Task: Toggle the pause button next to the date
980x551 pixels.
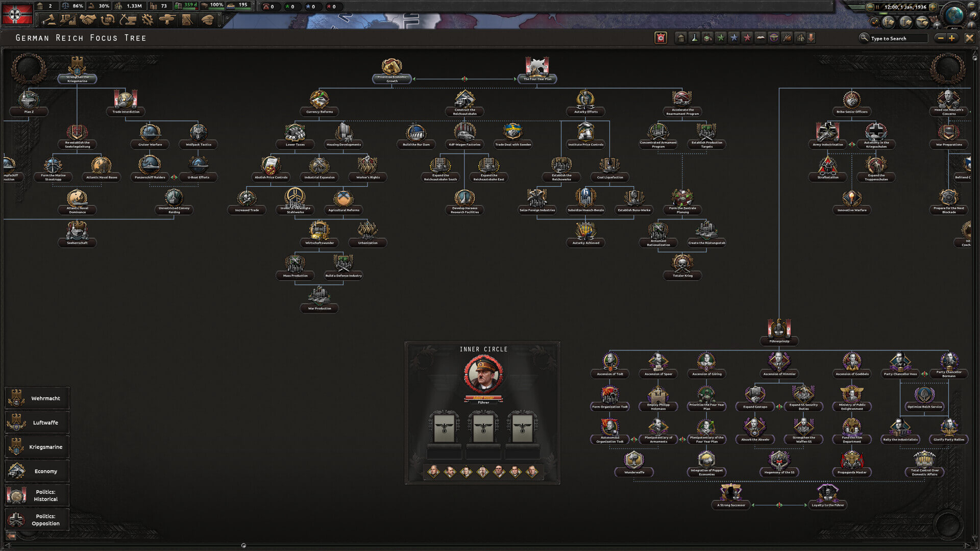Action: (877, 7)
